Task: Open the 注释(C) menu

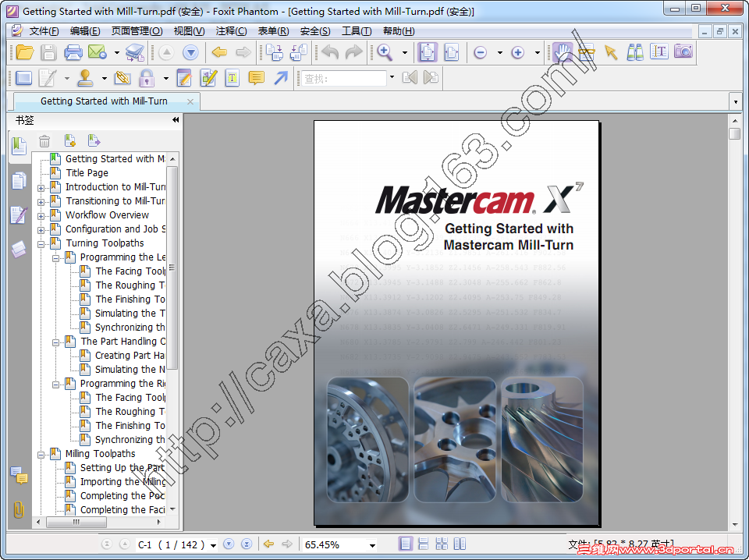Action: (x=231, y=31)
